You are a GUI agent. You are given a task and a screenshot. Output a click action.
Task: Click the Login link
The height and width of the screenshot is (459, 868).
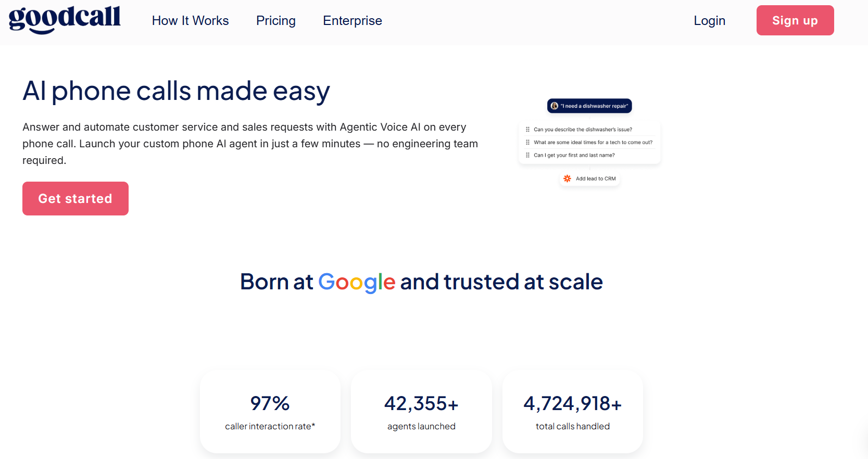709,20
